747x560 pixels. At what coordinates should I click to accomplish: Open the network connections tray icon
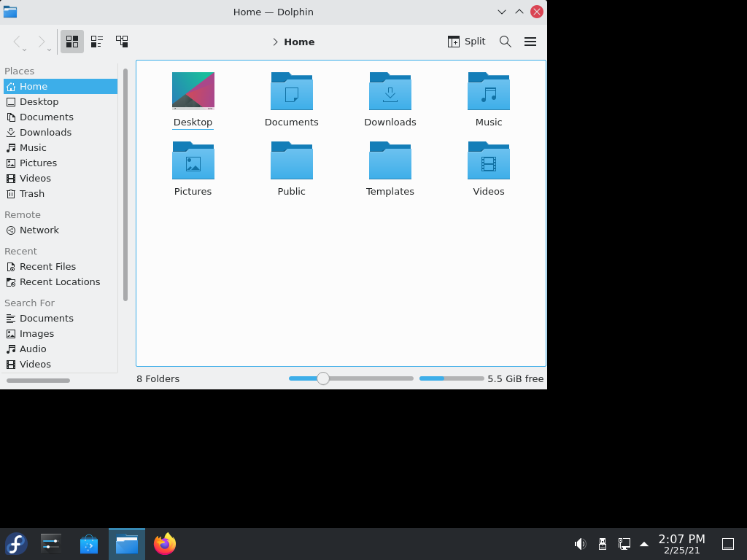tap(624, 544)
